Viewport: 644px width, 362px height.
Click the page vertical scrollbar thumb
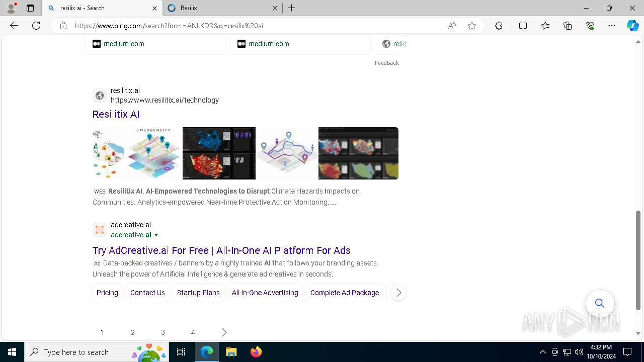[x=638, y=260]
